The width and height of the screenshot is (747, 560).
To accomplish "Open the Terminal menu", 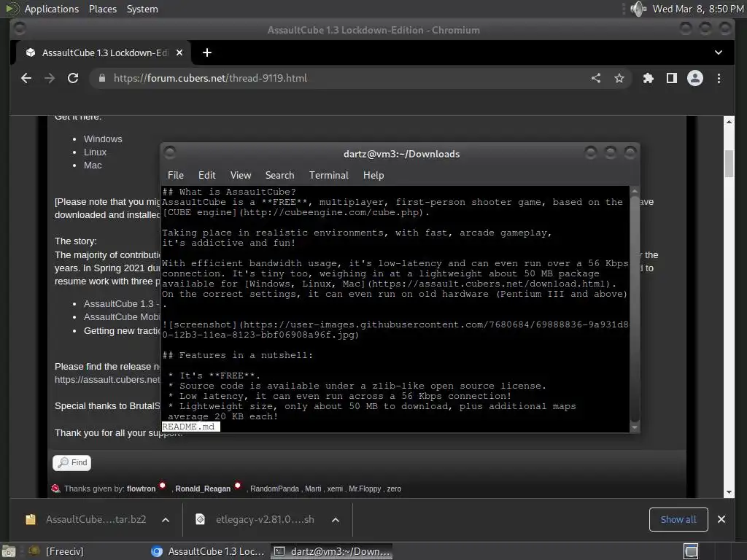I will click(329, 175).
